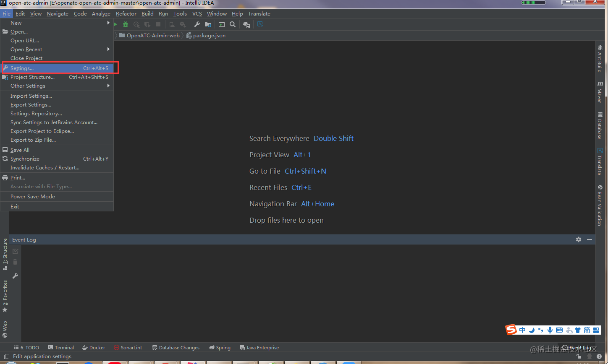Open the Refactor menu

pos(126,14)
